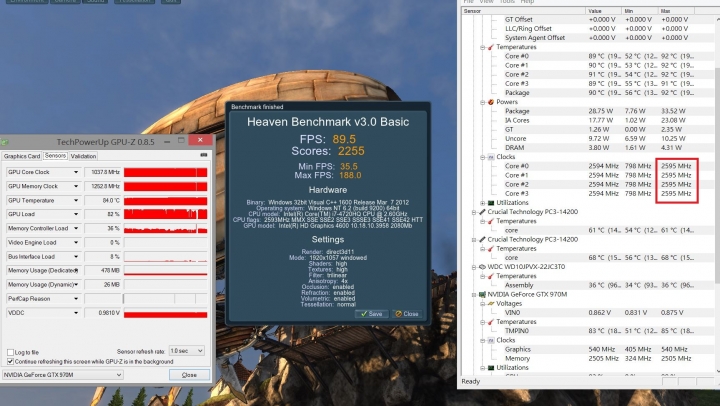Viewport: 720px width, 406px height.
Task: Click the cancel icon on Heaven Close button
Action: [399, 314]
